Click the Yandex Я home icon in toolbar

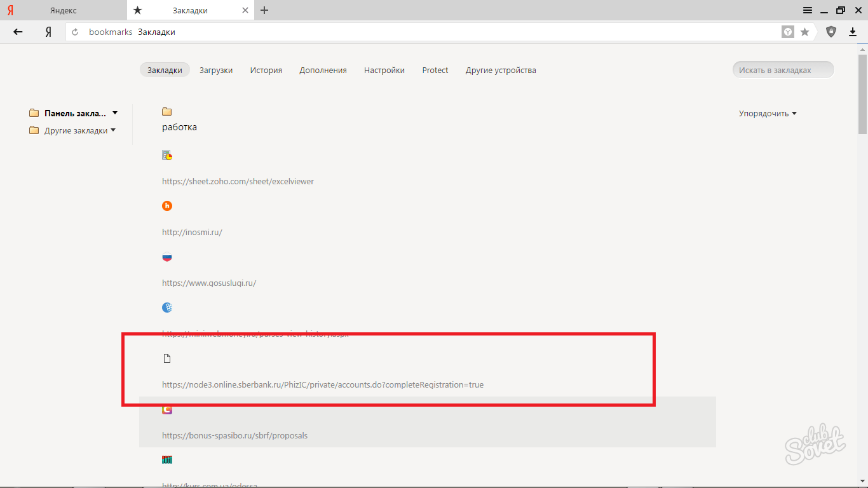[48, 32]
